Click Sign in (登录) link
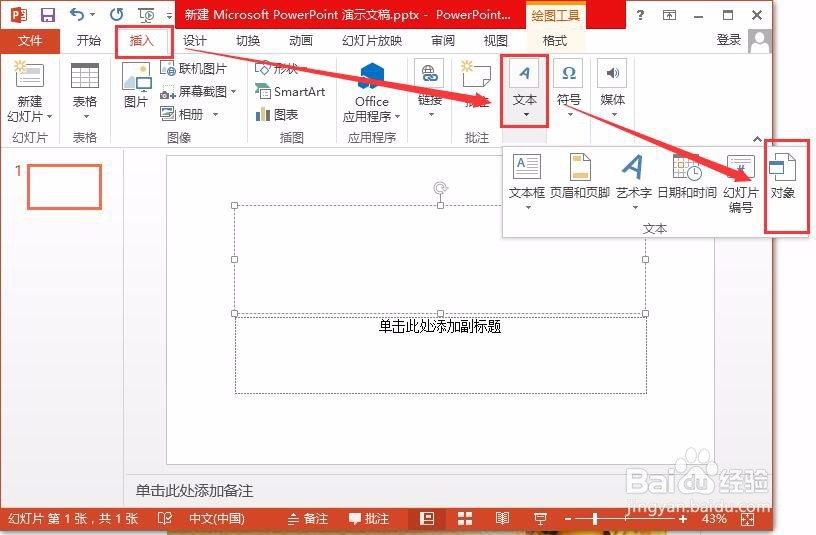Viewport: 816px width, 535px height. 729,40
